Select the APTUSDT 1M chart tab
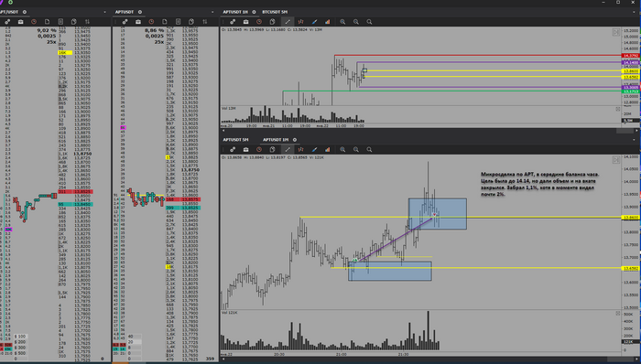 (x=276, y=140)
